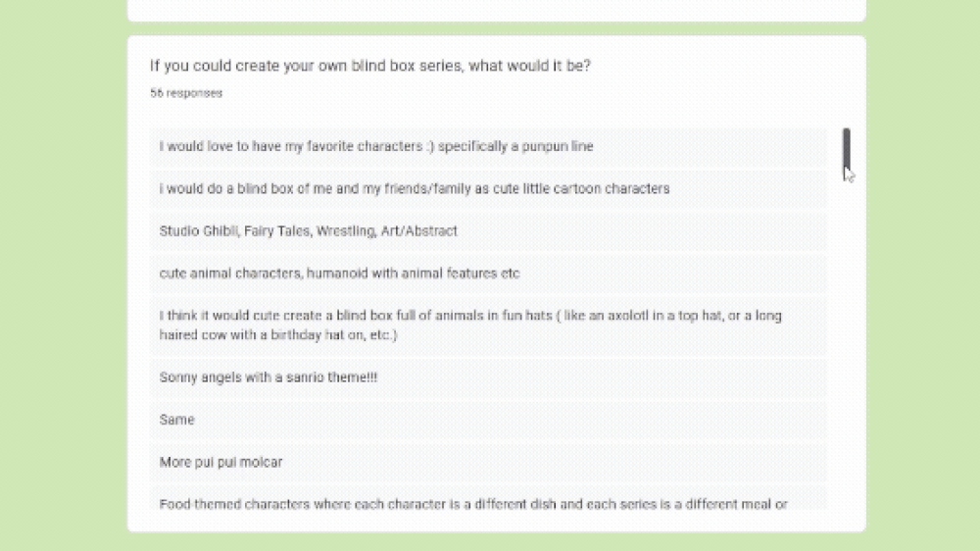Click blank card space right of 56 responses
The width and height of the screenshot is (980, 551).
(x=539, y=93)
